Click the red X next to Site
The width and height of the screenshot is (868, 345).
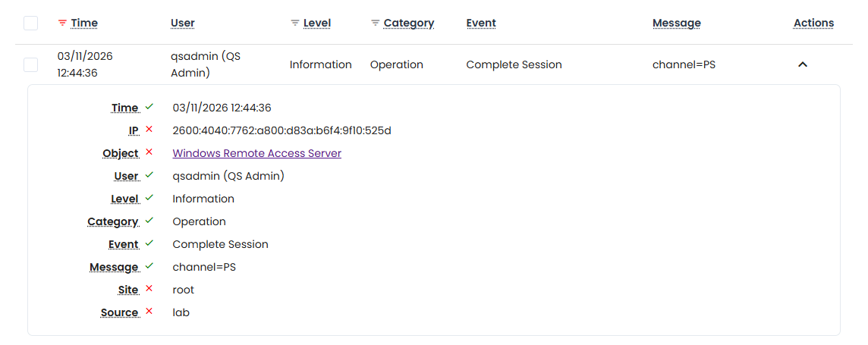click(x=149, y=289)
